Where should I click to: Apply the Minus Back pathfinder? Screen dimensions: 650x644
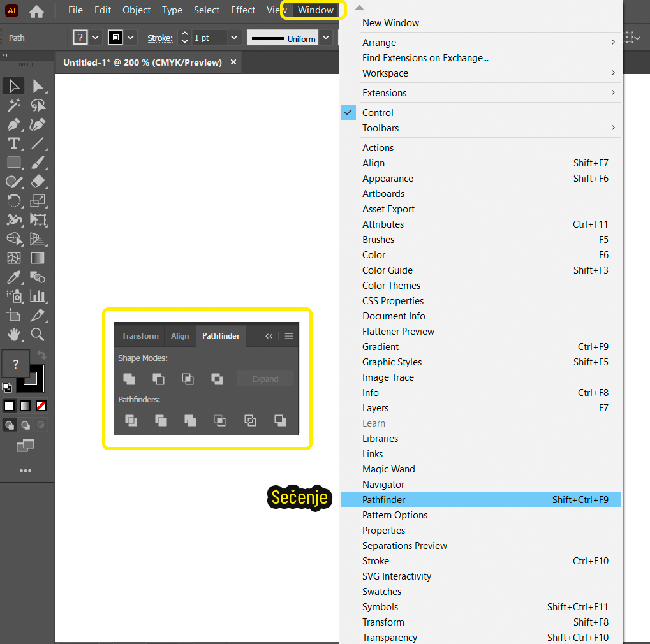tap(280, 421)
